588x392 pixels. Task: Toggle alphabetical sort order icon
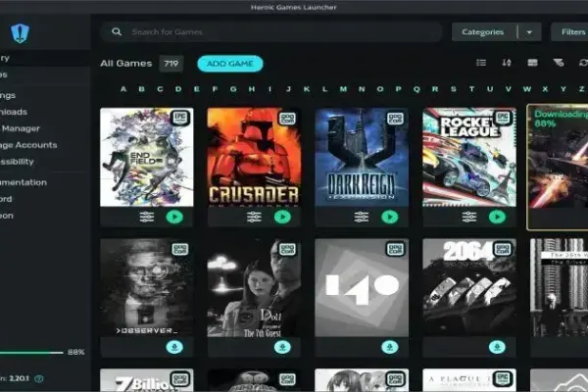tap(507, 63)
